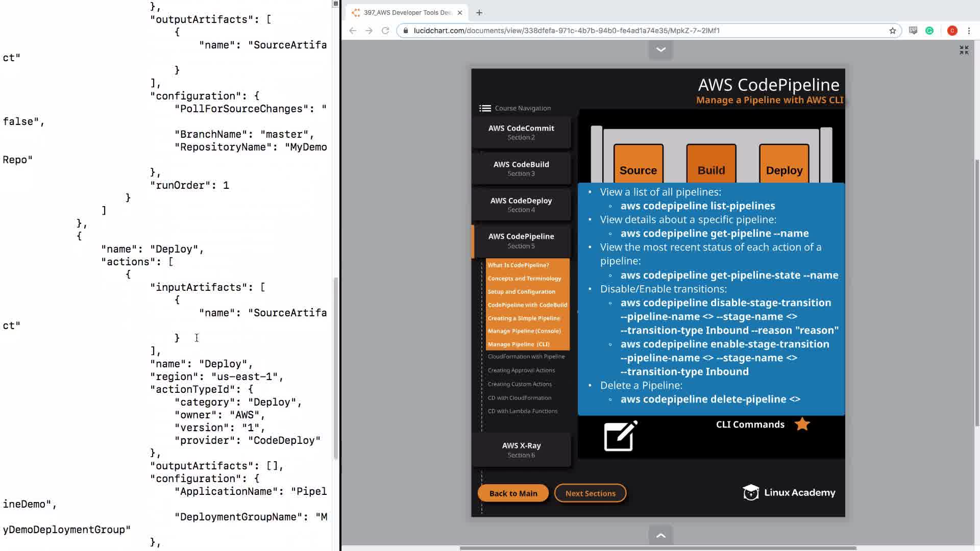This screenshot has width=980, height=551.
Task: Click the orange star next to CLI Commands
Action: pos(802,424)
